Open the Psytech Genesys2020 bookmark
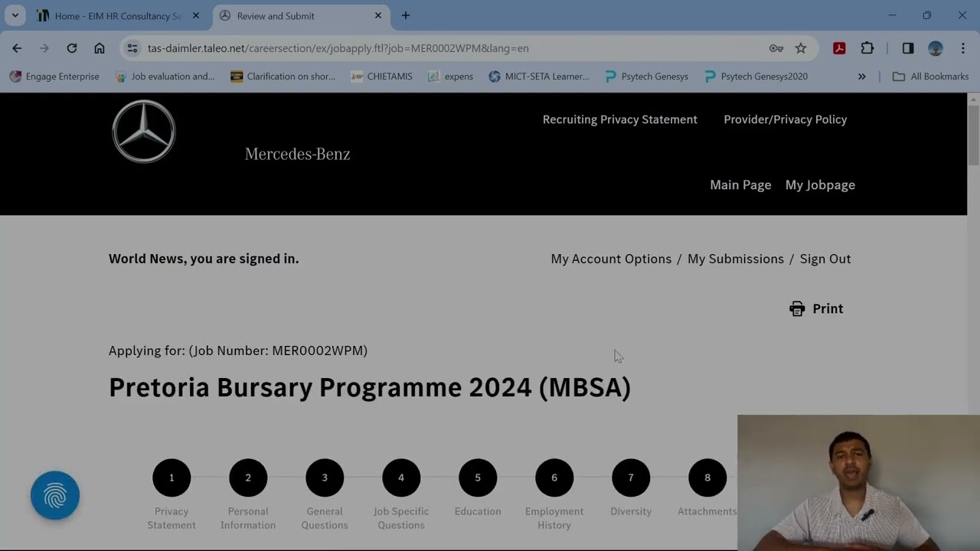The image size is (980, 551). pyautogui.click(x=756, y=77)
